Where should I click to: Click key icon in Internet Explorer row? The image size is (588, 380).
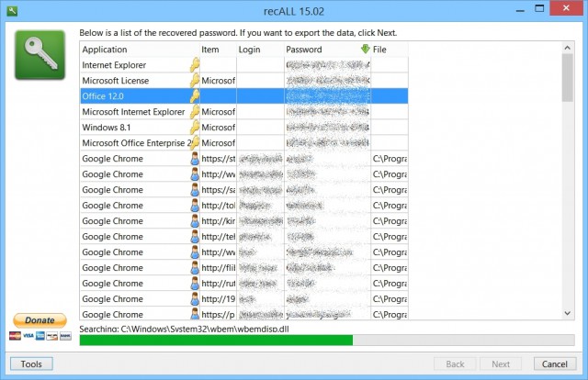[x=195, y=65]
